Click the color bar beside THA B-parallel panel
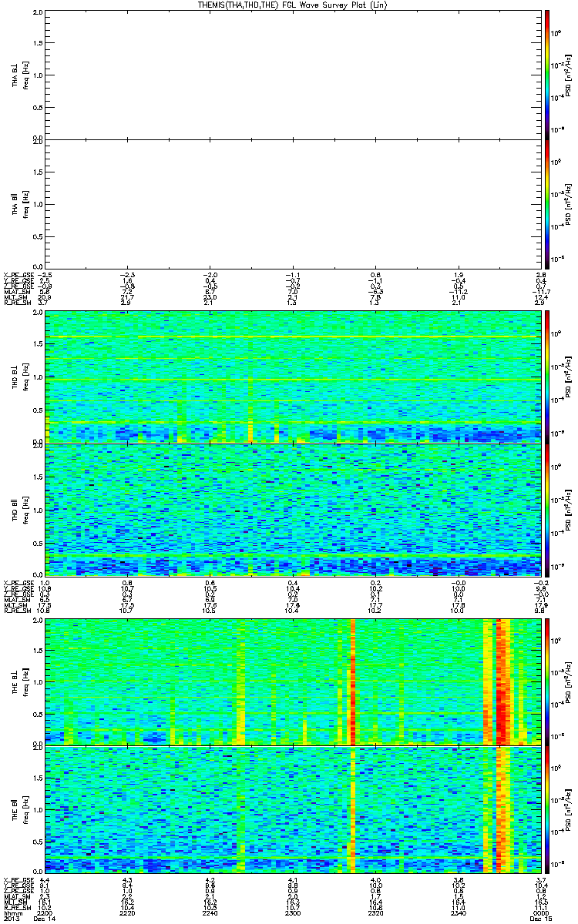The width and height of the screenshot is (578, 924). point(547,203)
